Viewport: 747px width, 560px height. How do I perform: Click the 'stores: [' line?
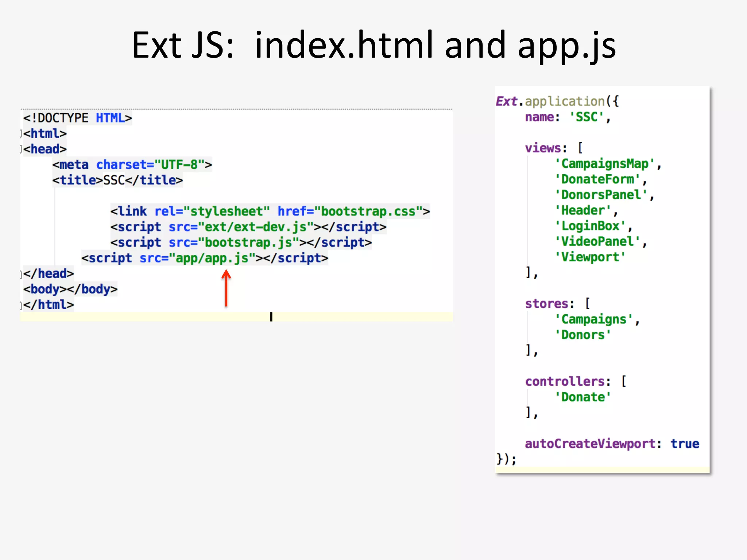point(557,304)
